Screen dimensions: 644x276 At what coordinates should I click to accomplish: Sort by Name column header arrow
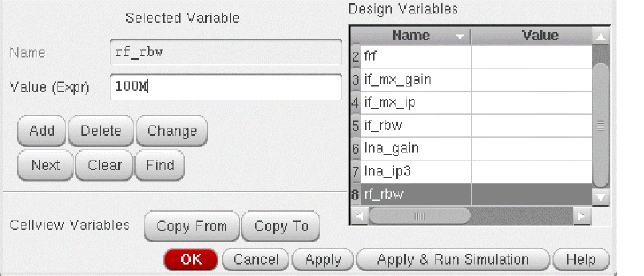460,36
